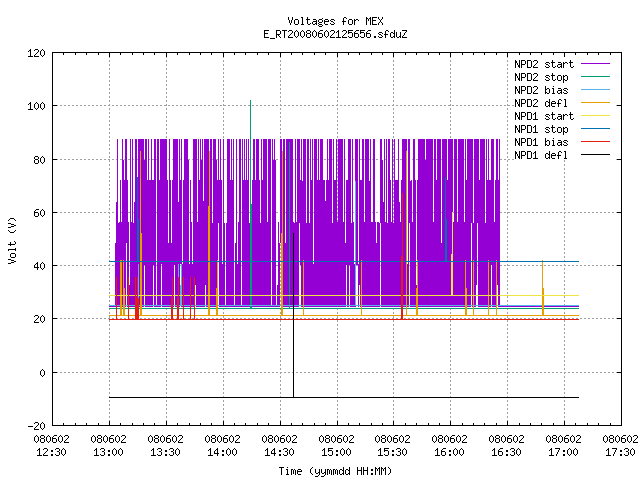Click the y-axis tick label -20

36,426
